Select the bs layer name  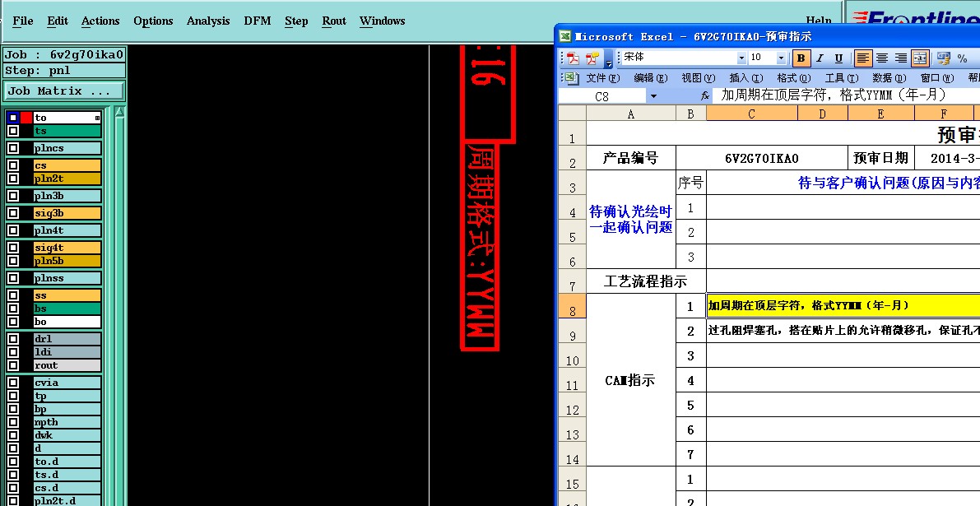click(x=67, y=309)
